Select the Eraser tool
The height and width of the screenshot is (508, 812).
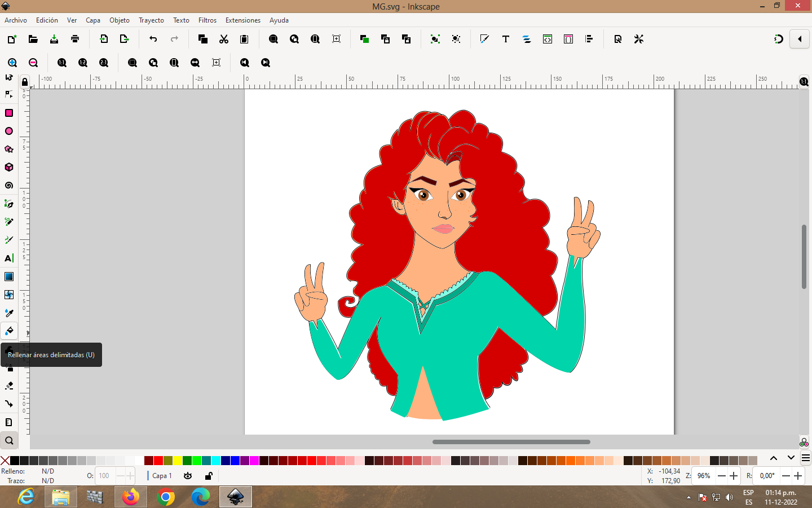pos(9,386)
